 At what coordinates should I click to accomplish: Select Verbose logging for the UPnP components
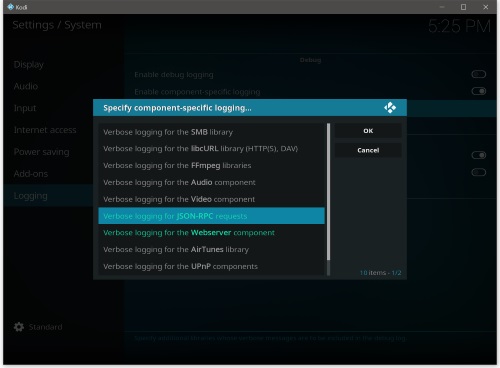point(211,266)
